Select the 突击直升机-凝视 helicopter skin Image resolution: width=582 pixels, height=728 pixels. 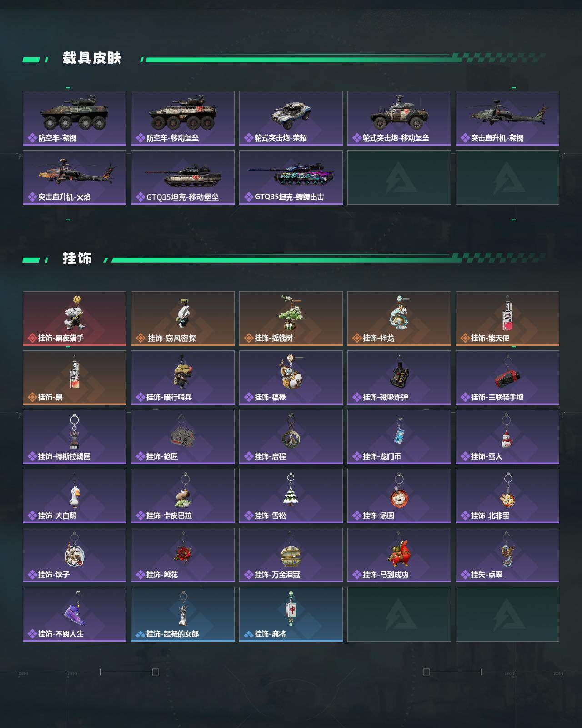tap(507, 118)
